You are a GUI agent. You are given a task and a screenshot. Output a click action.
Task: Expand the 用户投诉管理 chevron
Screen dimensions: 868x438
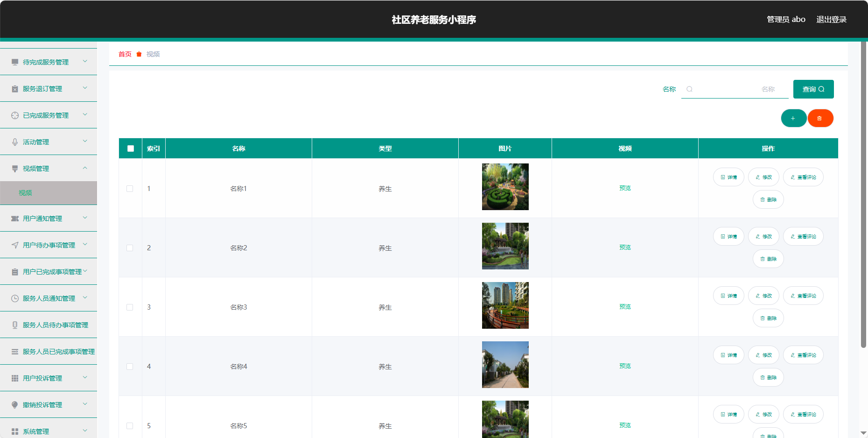click(x=85, y=377)
